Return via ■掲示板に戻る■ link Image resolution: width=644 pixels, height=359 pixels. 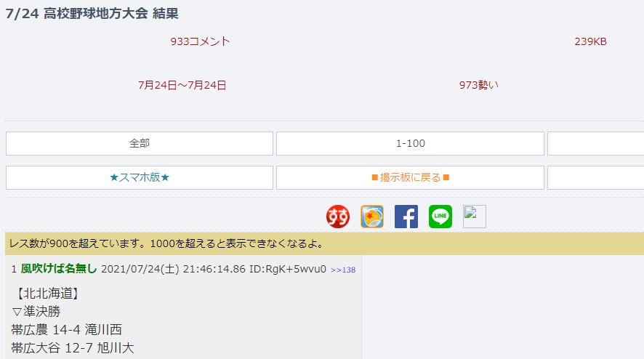410,177
